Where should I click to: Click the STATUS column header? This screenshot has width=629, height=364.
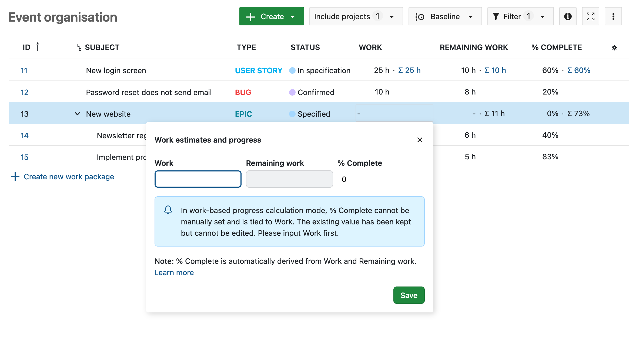coord(305,47)
